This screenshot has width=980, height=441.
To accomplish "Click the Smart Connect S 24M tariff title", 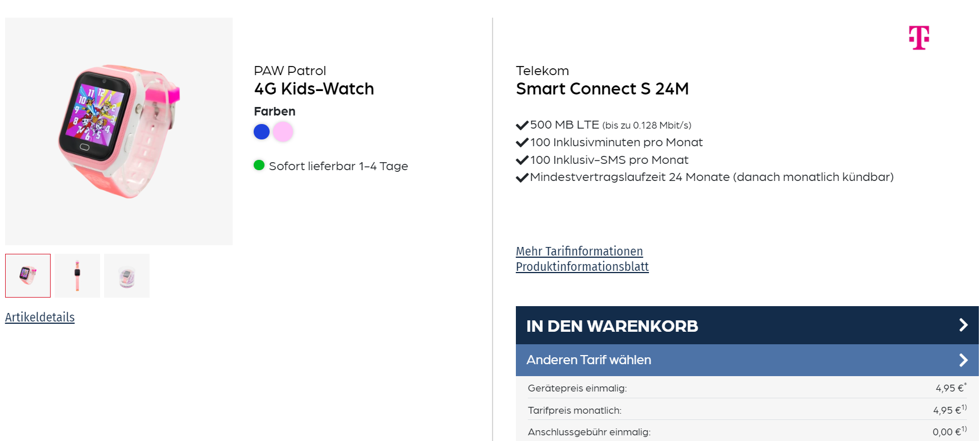I will click(x=602, y=89).
